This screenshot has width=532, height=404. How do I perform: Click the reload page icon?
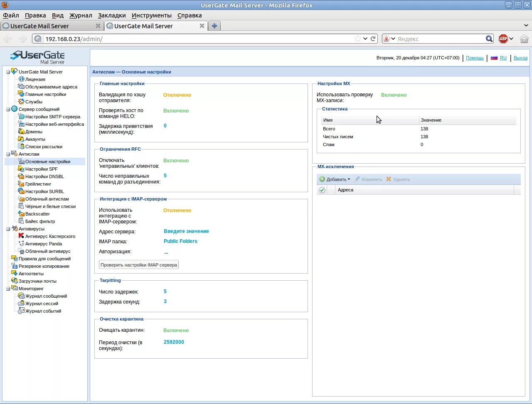tap(373, 39)
